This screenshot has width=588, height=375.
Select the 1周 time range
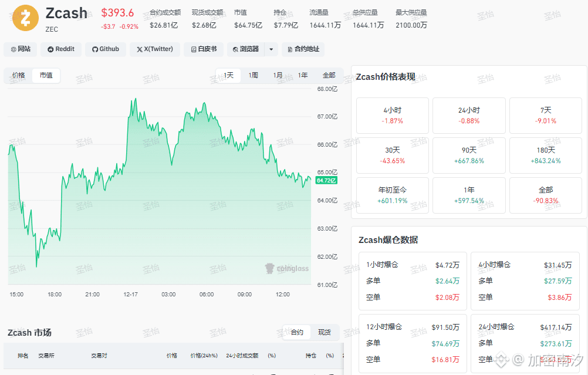(253, 75)
